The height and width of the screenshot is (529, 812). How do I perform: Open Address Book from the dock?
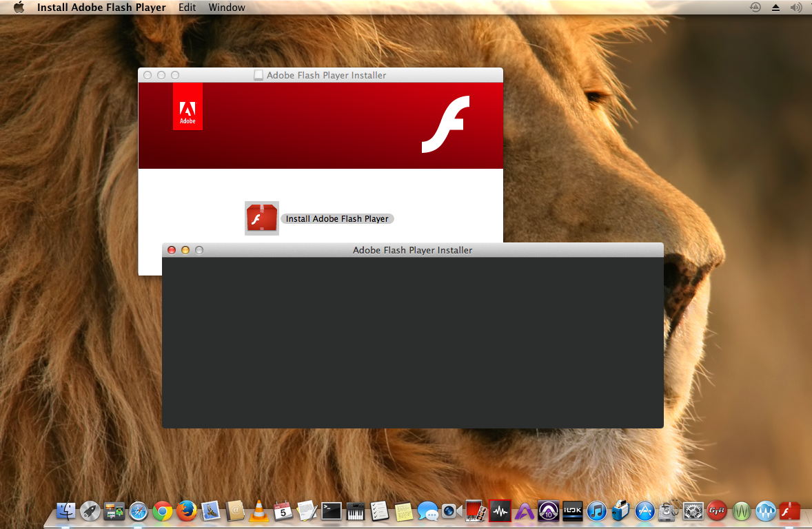pos(234,511)
